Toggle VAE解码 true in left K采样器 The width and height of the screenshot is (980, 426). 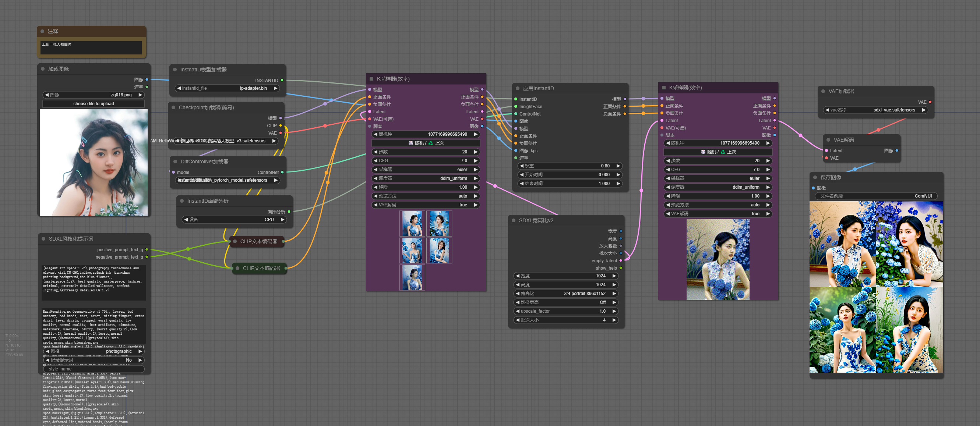[x=426, y=205]
